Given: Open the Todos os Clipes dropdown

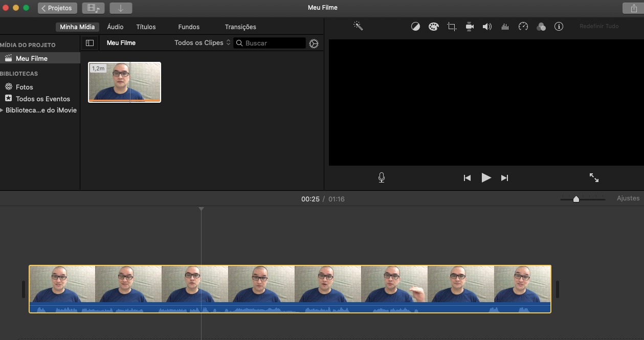Looking at the screenshot, I should point(202,43).
